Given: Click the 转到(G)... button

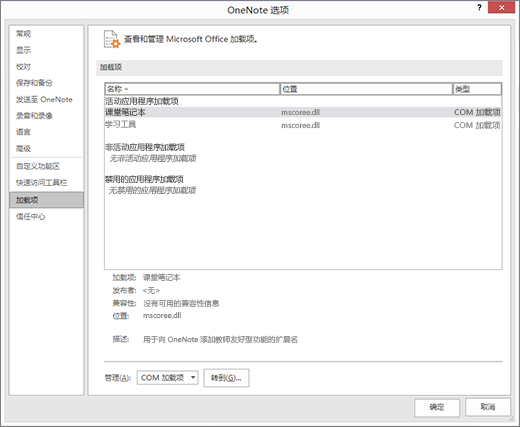Looking at the screenshot, I should (x=226, y=378).
